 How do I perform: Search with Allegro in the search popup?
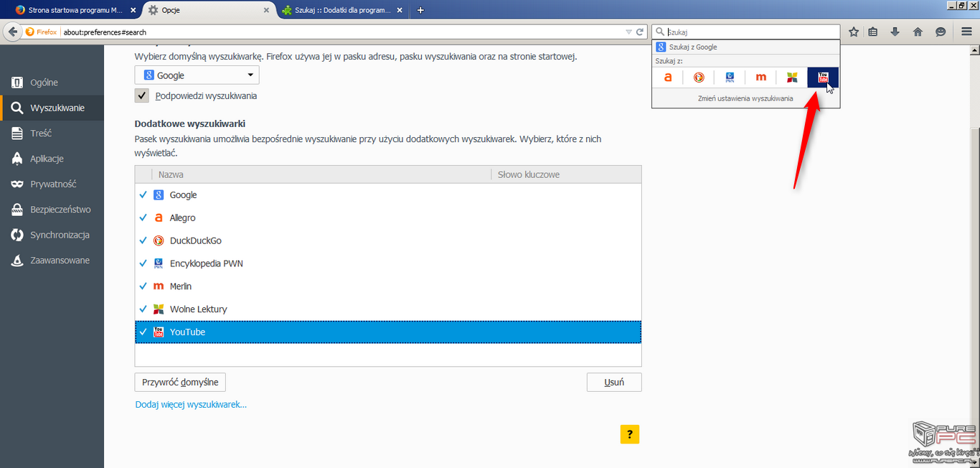point(668,78)
